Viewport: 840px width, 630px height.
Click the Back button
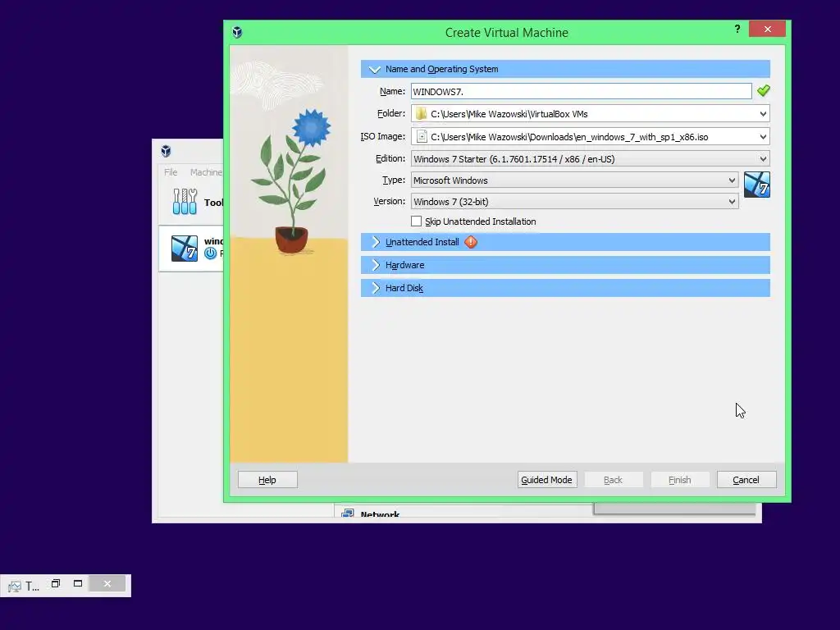pyautogui.click(x=614, y=480)
